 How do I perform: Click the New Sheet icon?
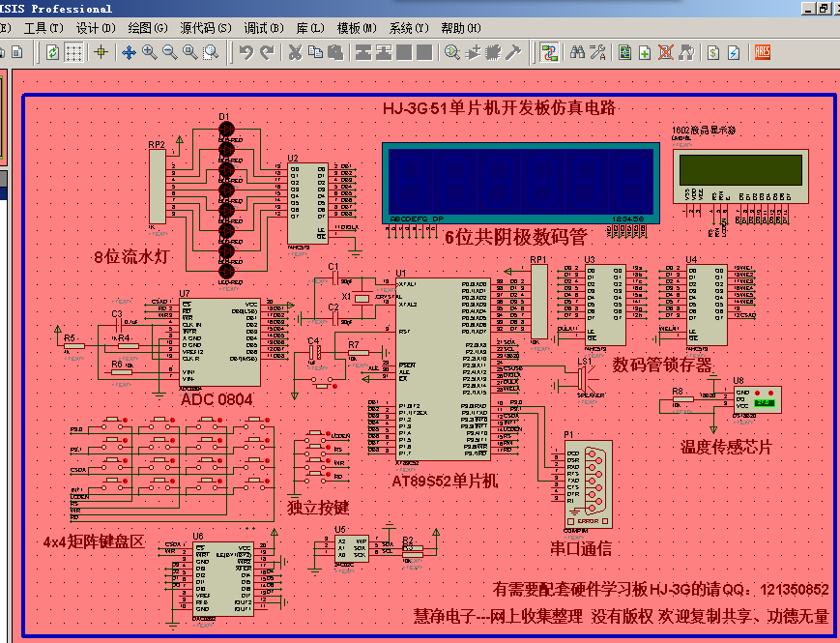(645, 52)
